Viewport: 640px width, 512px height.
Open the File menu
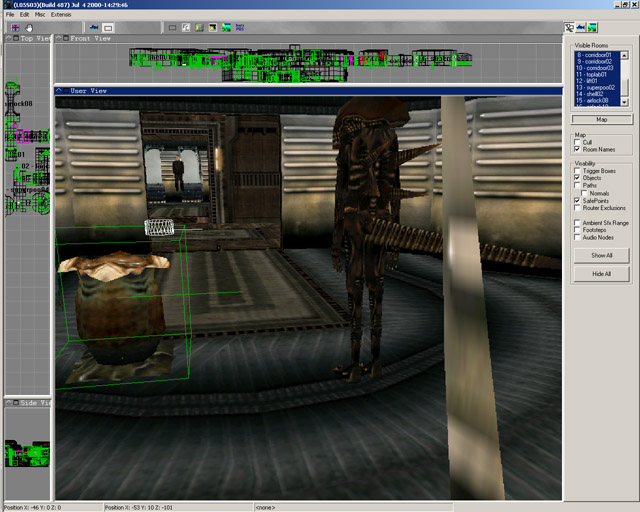pos(10,15)
